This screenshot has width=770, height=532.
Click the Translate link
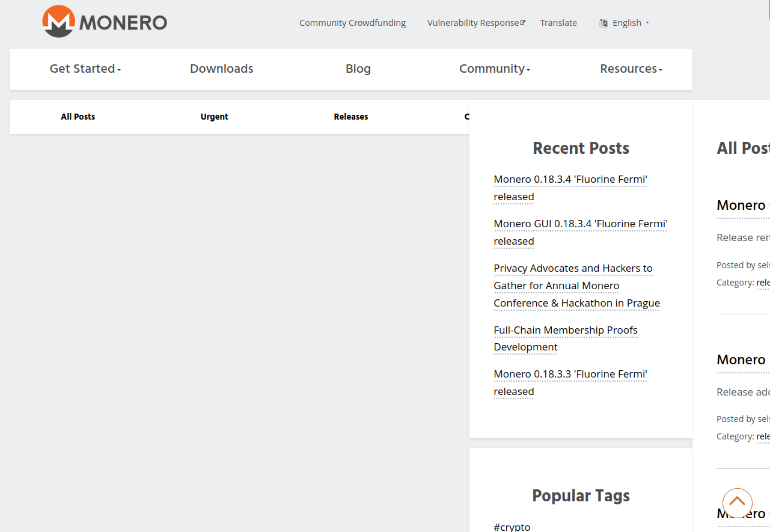[x=558, y=23]
